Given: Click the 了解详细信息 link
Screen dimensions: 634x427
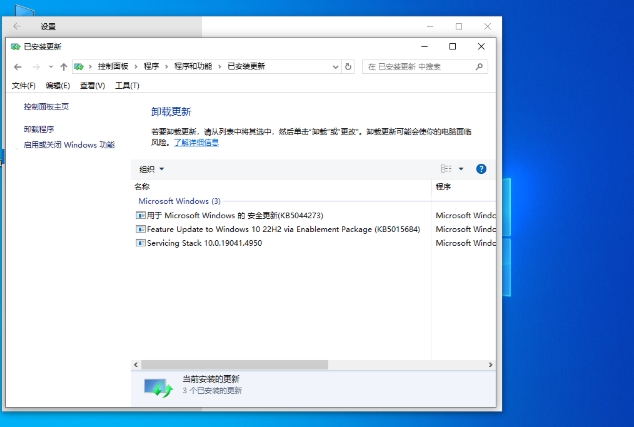Looking at the screenshot, I should pyautogui.click(x=196, y=143).
